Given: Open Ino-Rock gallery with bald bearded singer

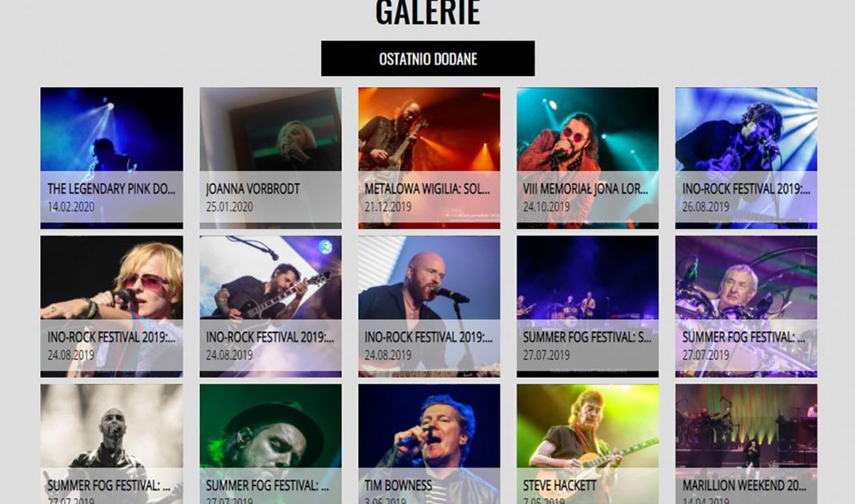Looking at the screenshot, I should (429, 306).
